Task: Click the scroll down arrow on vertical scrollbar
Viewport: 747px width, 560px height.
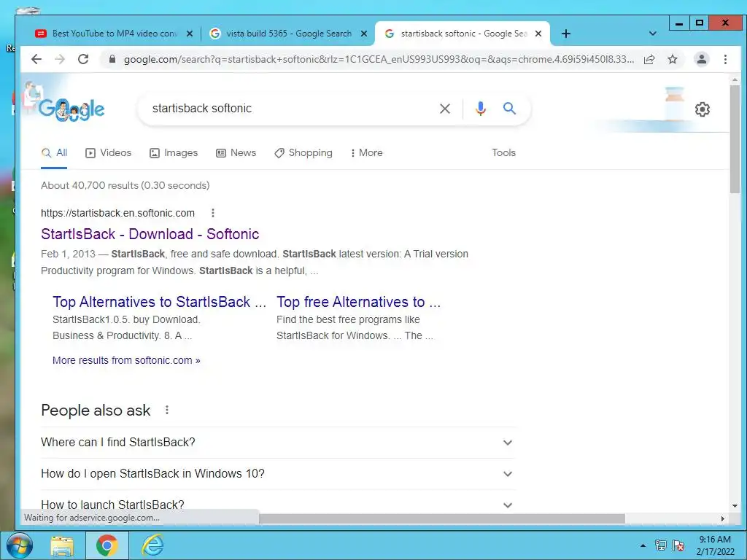Action: click(x=734, y=506)
